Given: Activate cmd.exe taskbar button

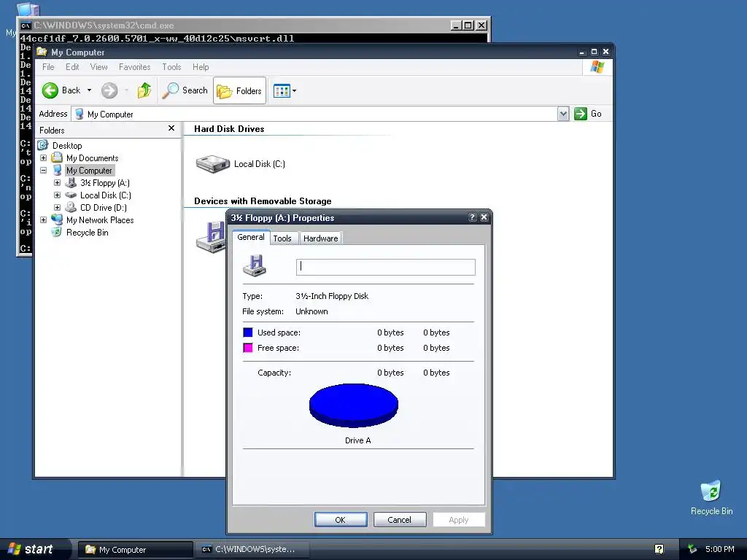Looking at the screenshot, I should pos(252,550).
